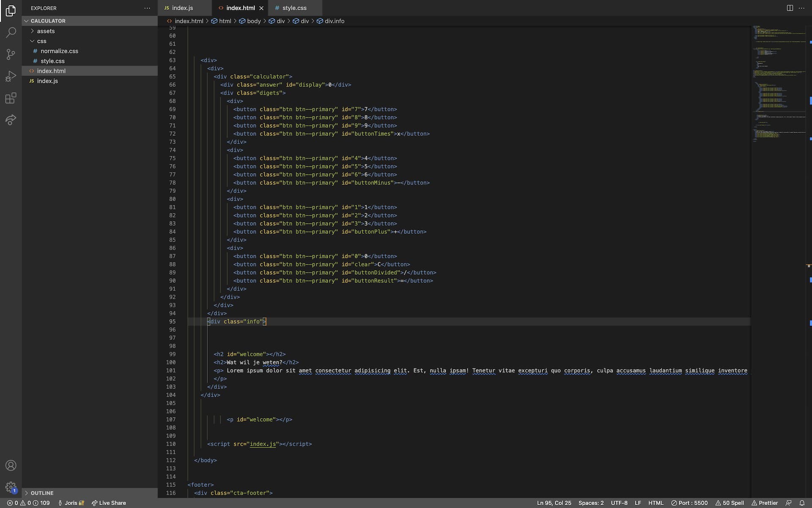Click the Source Control icon in sidebar
812x508 pixels.
11,54
